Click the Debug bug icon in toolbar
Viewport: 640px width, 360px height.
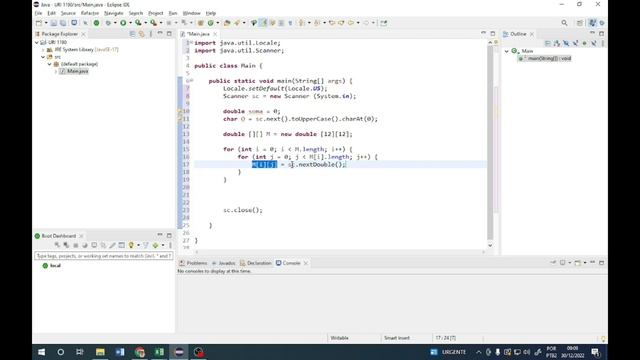click(108, 23)
